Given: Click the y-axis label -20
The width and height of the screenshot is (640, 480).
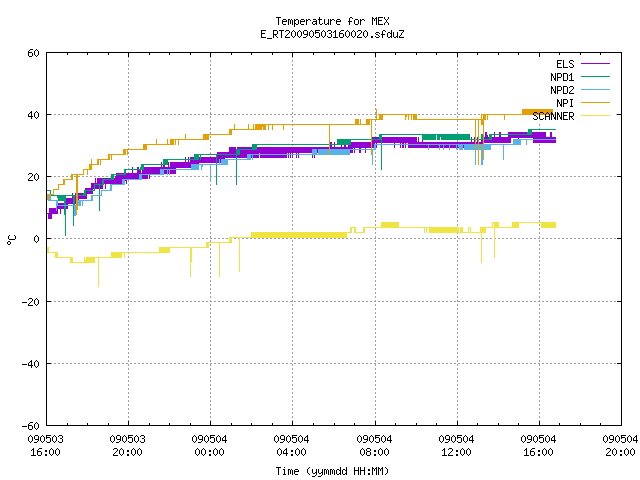Looking at the screenshot, I should [x=30, y=302].
